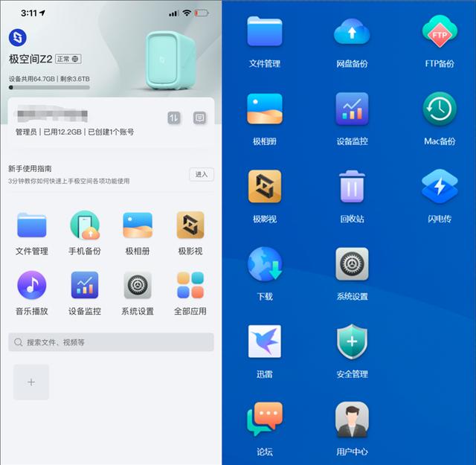
Task: Tap 管理员 | 已用12.2GB account info line
Action: pyautogui.click(x=74, y=132)
